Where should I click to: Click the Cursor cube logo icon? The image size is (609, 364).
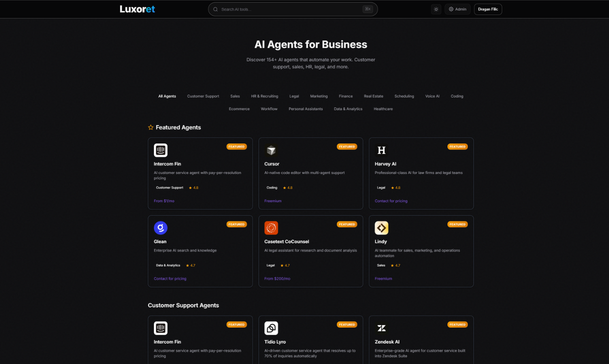271,150
